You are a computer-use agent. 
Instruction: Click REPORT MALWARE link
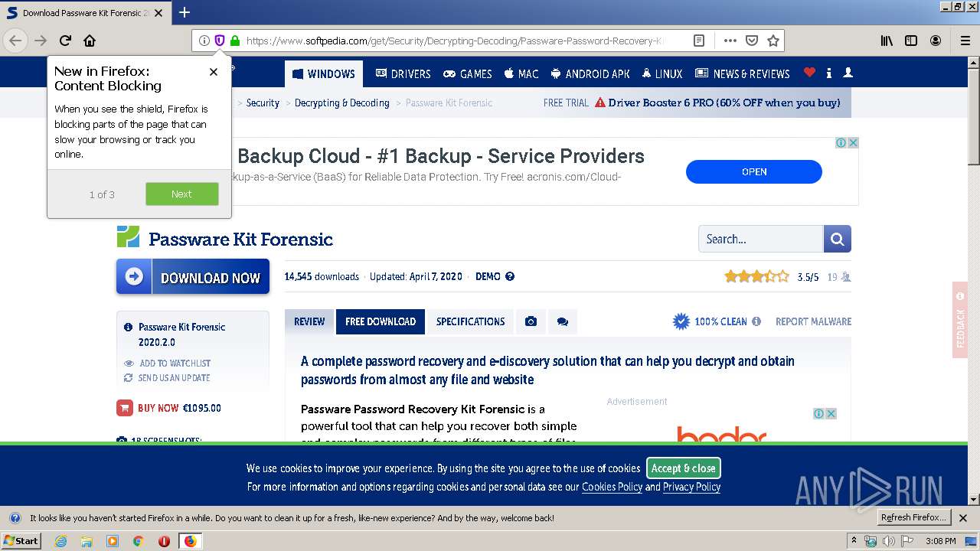813,321
